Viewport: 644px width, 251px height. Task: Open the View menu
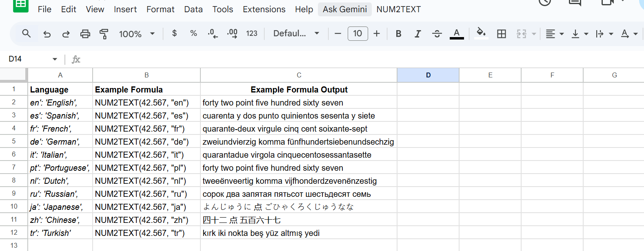tap(95, 9)
